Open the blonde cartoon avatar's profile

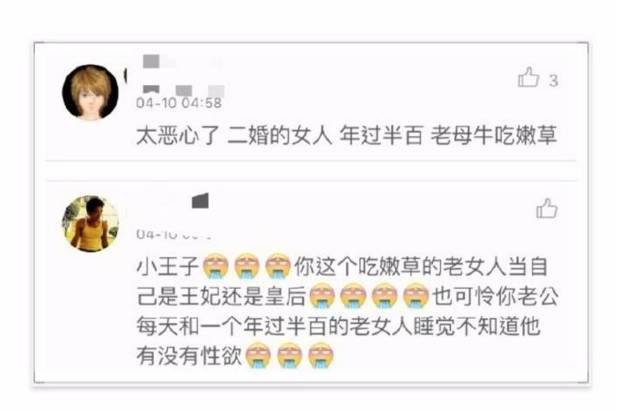(91, 92)
